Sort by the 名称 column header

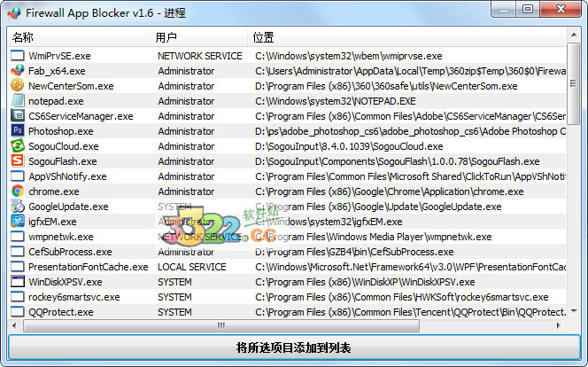tap(78, 37)
